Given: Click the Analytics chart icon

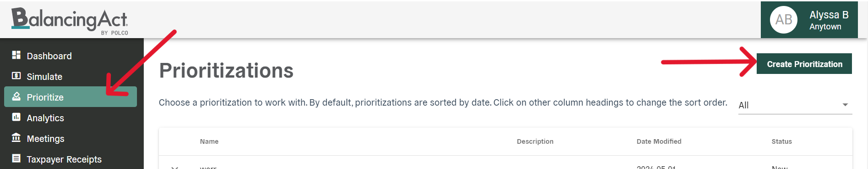Looking at the screenshot, I should click(x=16, y=117).
